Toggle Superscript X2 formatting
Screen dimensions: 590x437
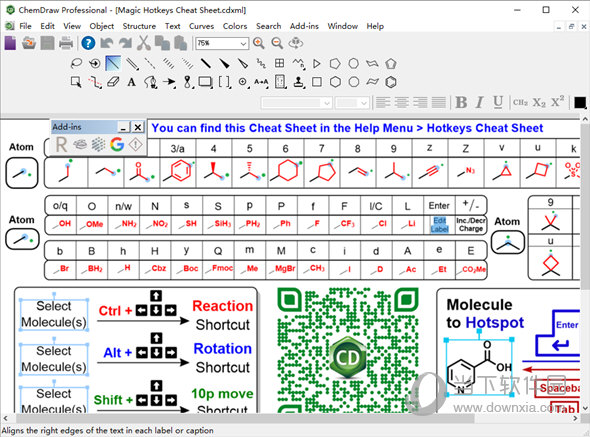pos(557,102)
